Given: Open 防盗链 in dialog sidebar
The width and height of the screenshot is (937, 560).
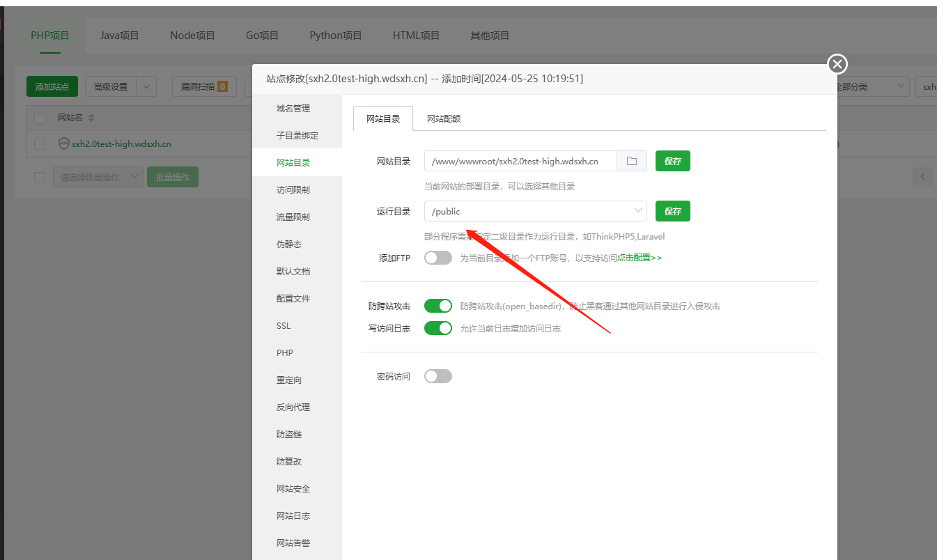Looking at the screenshot, I should (297, 434).
